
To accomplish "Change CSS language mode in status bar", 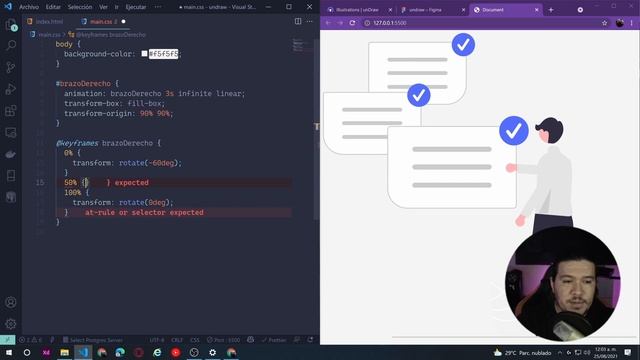I will pyautogui.click(x=195, y=340).
